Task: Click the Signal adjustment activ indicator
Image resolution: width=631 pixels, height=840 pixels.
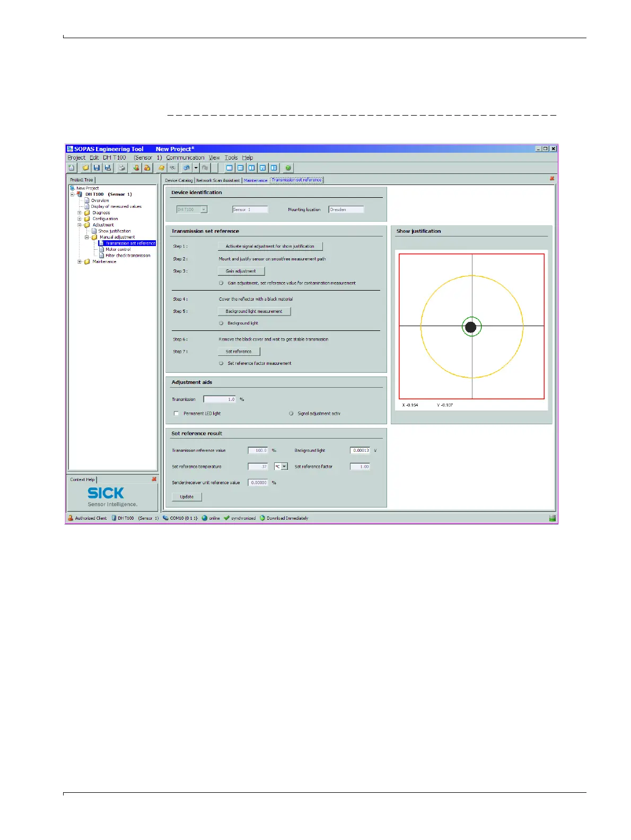Action: (x=291, y=414)
